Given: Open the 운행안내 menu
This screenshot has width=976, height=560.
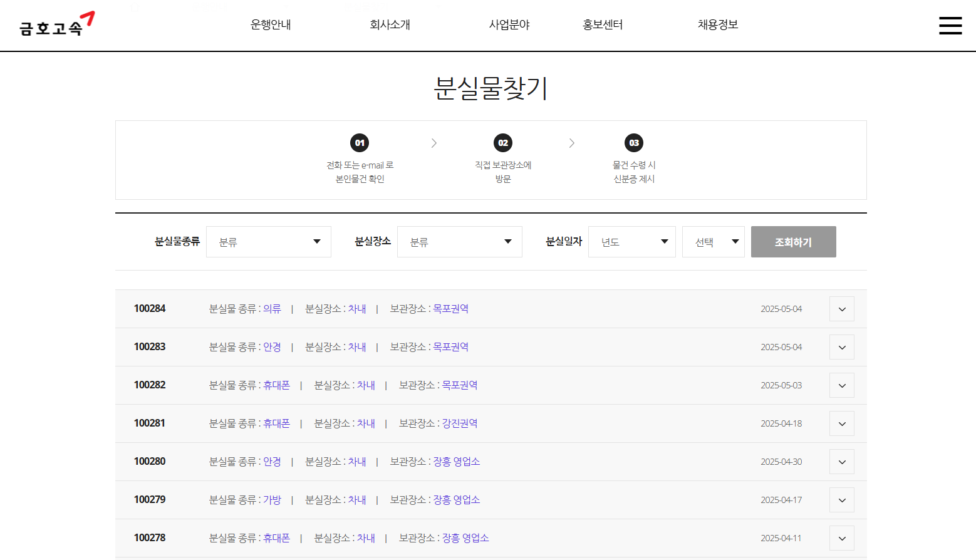Looking at the screenshot, I should 271,24.
